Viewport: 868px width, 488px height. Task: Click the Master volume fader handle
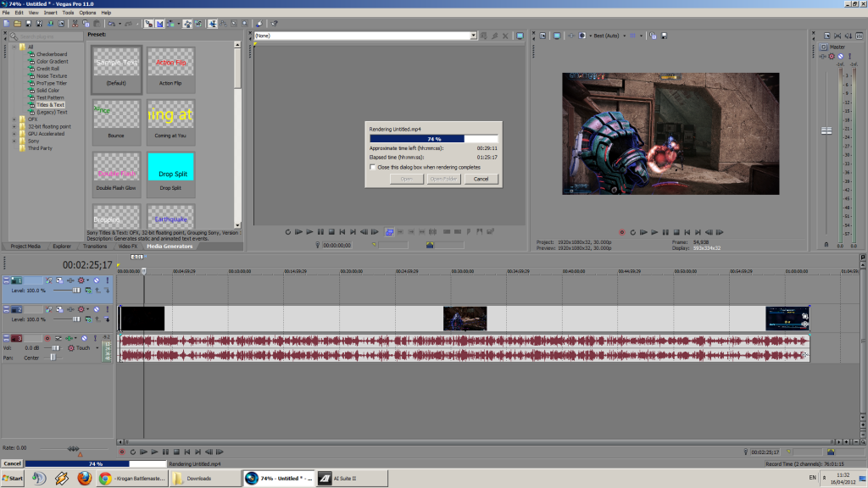[828, 131]
